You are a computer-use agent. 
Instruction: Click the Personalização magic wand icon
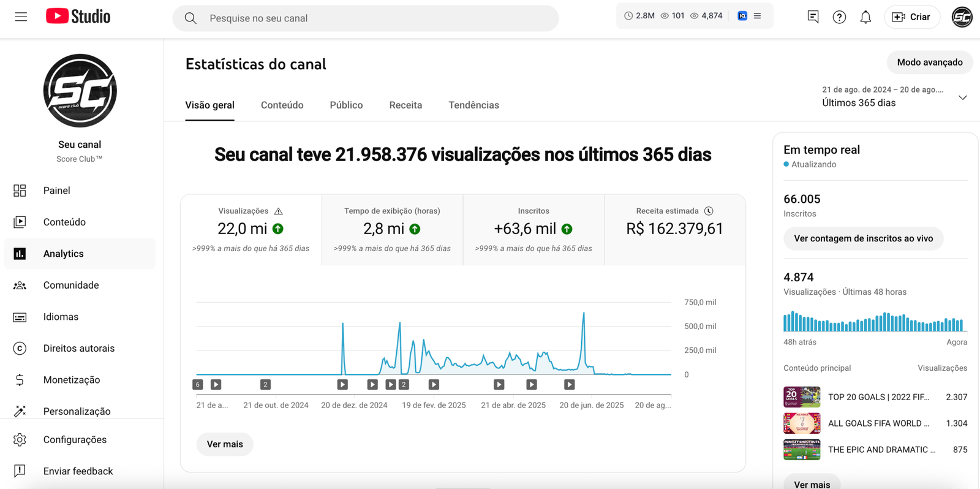tap(20, 411)
